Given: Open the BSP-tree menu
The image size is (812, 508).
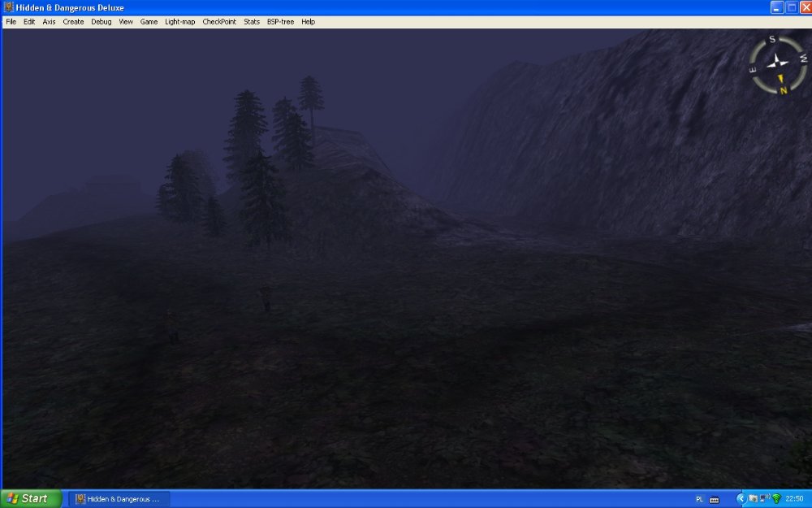Looking at the screenshot, I should pos(280,22).
